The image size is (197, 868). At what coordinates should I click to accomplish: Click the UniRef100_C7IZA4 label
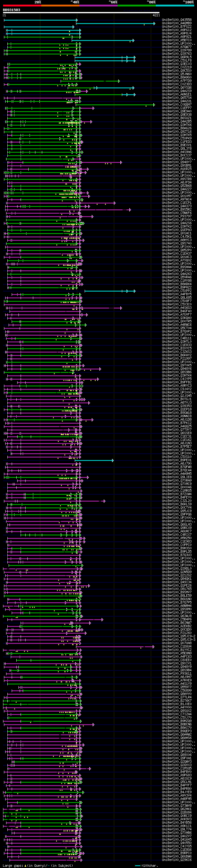click(177, 714)
